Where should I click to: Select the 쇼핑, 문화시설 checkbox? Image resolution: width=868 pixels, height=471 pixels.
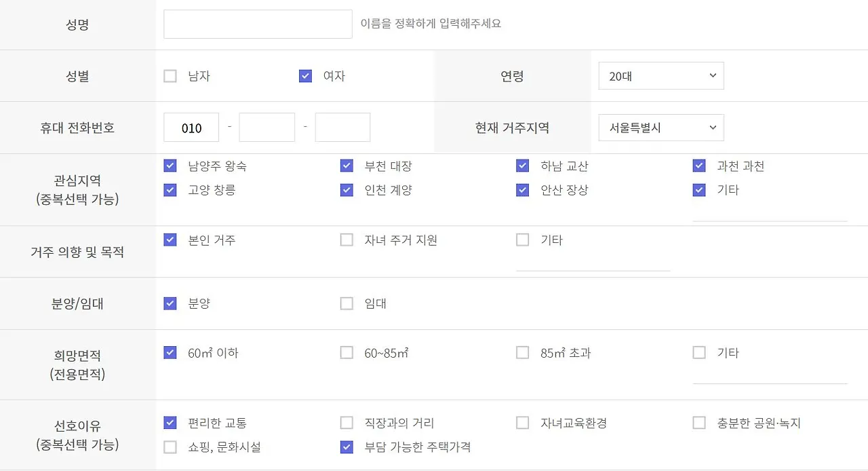click(170, 447)
